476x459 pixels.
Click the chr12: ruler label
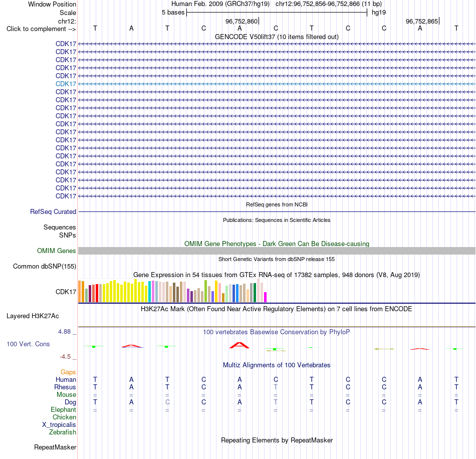(x=67, y=21)
